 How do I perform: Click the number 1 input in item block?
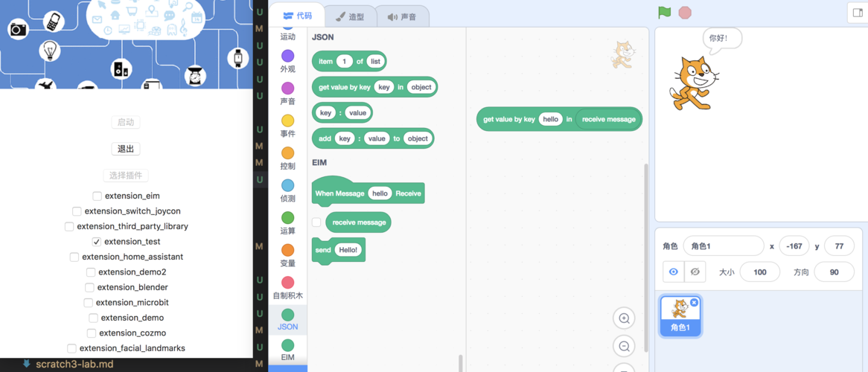click(x=345, y=62)
